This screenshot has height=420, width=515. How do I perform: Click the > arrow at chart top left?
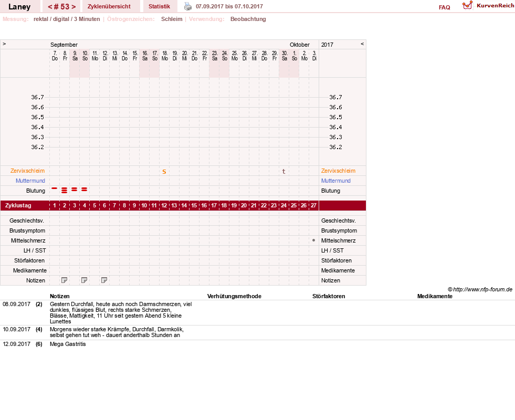click(4, 44)
